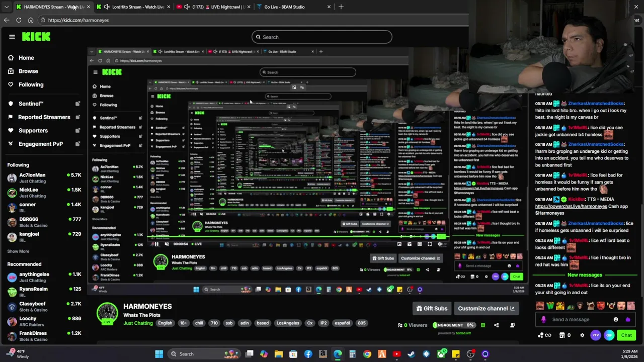Open the chat shop icon showing 0
This screenshot has height=362, width=644.
click(565, 335)
